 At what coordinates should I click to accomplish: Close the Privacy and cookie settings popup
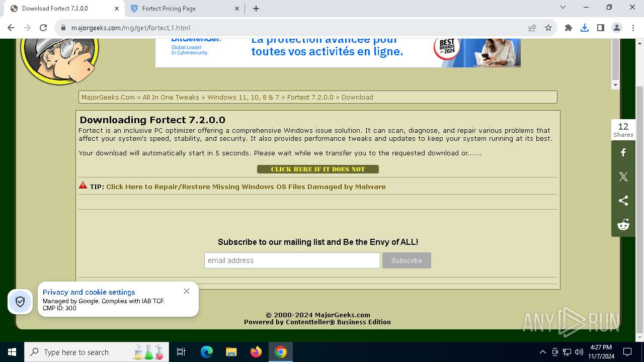pos(187,291)
